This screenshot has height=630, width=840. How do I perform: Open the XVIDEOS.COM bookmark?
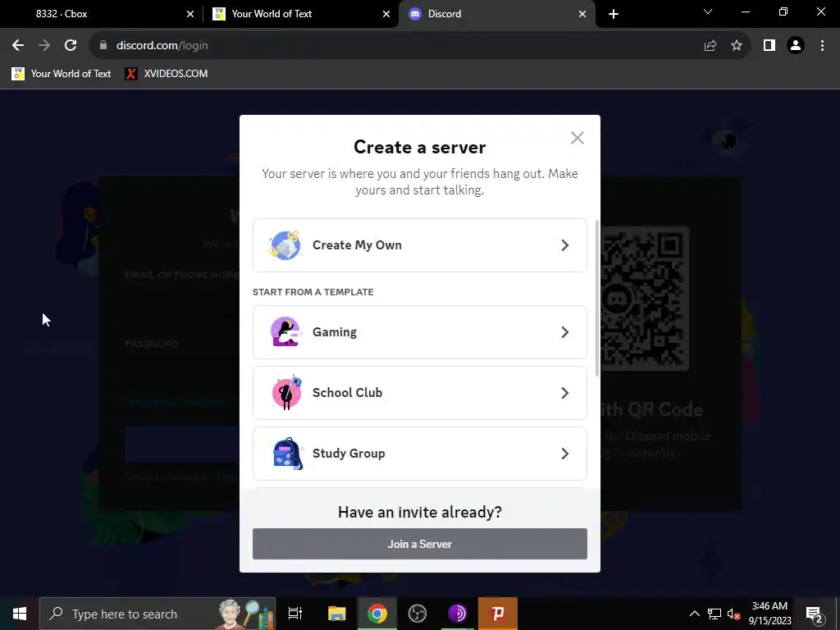click(166, 74)
